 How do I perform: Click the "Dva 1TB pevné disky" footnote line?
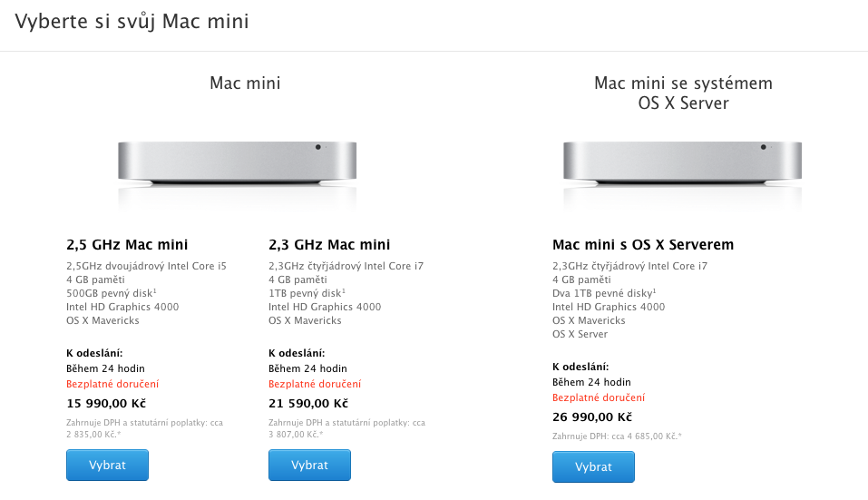tap(603, 293)
